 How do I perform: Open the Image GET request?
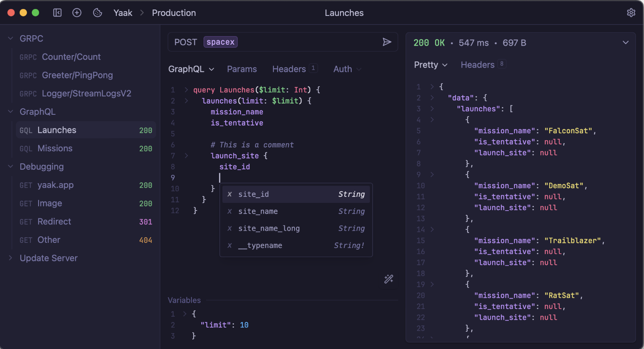[x=86, y=203]
